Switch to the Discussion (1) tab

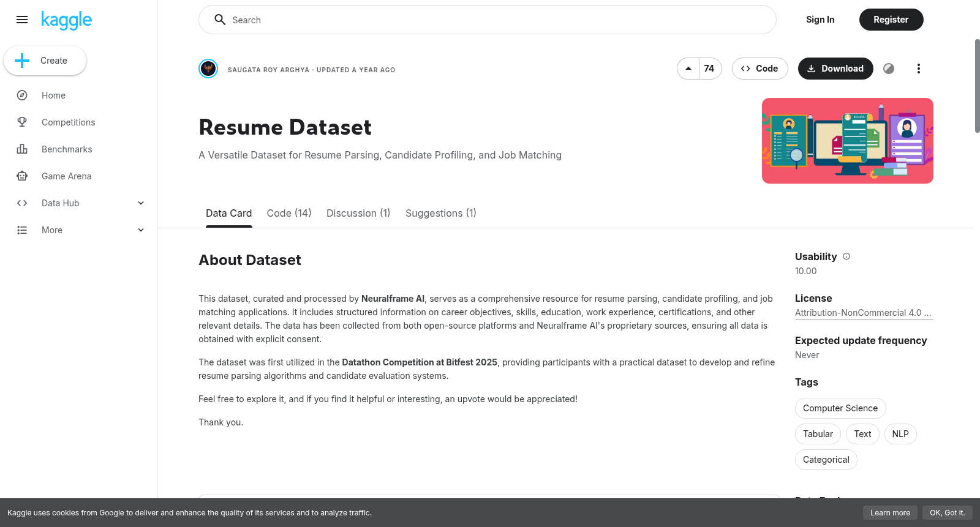(x=358, y=213)
